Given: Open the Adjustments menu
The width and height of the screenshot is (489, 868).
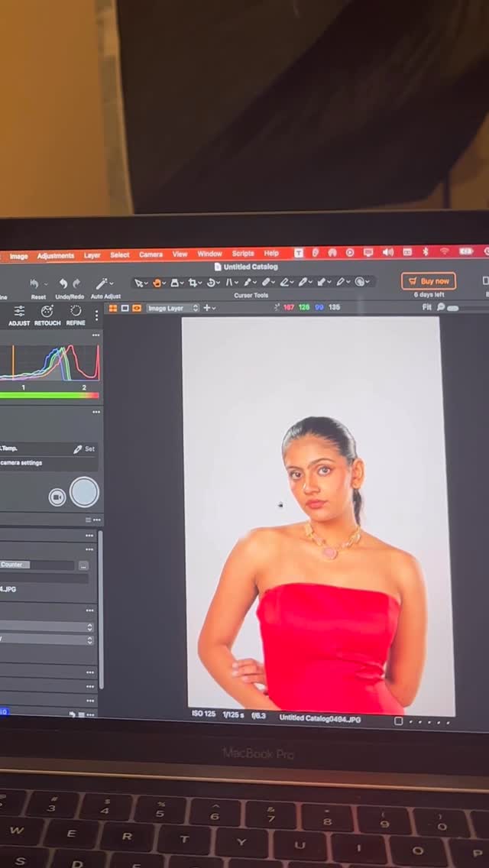Looking at the screenshot, I should pos(56,256).
